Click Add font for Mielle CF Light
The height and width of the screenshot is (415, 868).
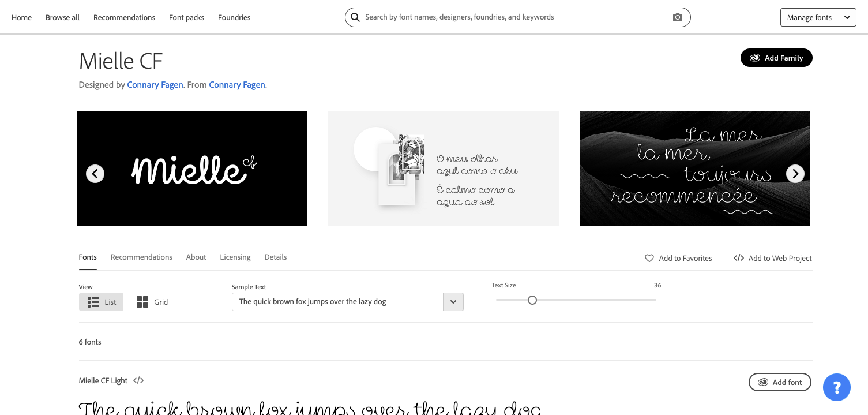780,382
